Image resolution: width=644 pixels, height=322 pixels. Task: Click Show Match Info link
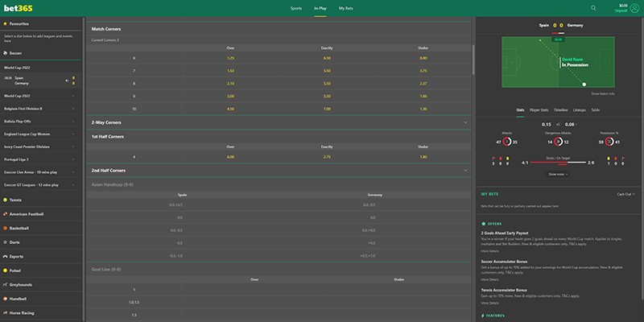pyautogui.click(x=602, y=94)
